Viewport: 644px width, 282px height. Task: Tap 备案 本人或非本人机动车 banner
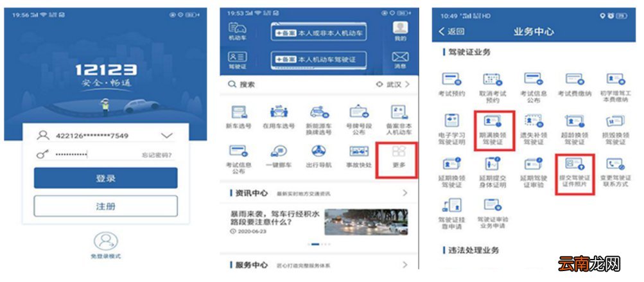(318, 32)
